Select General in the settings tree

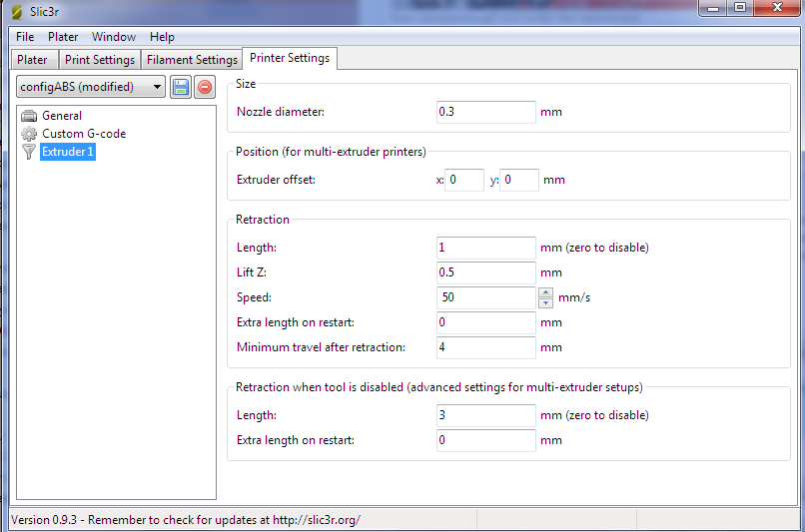pos(62,116)
